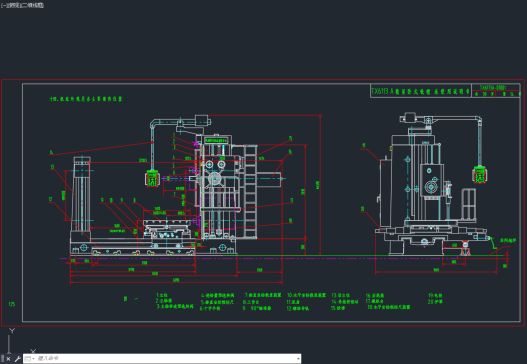
Task: Expand command history with the up arrow
Action: click(298, 359)
